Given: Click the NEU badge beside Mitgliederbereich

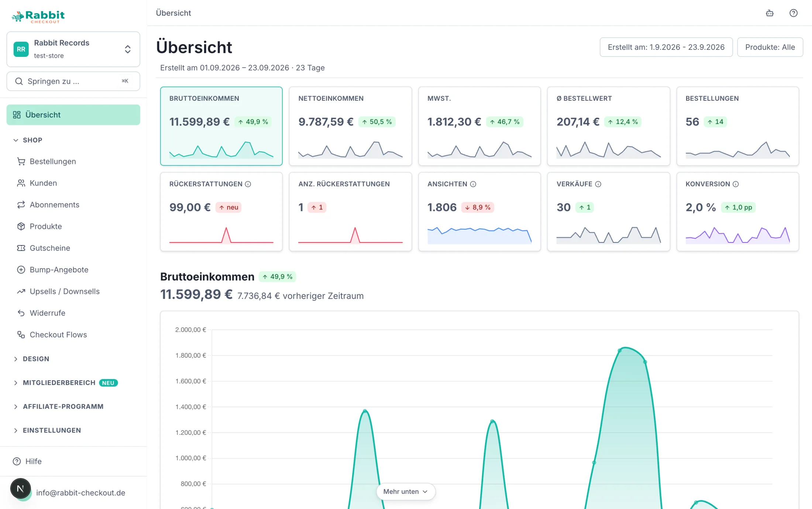Looking at the screenshot, I should 108,383.
